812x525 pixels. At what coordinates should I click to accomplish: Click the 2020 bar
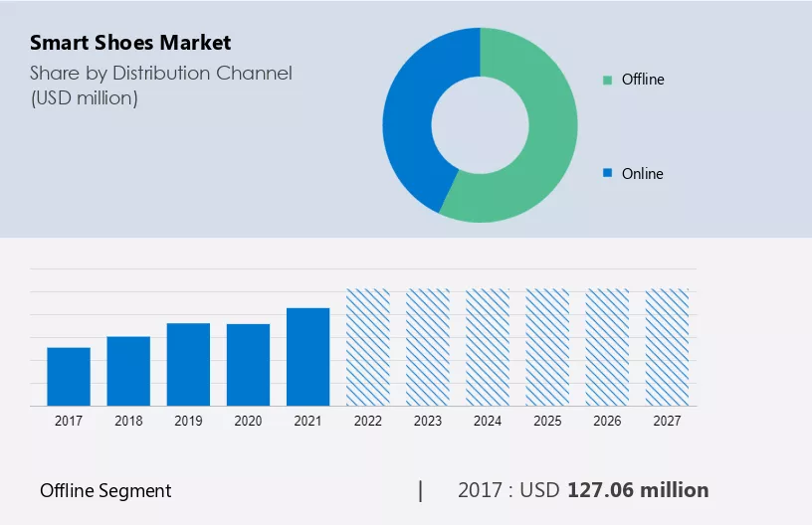pyautogui.click(x=248, y=365)
